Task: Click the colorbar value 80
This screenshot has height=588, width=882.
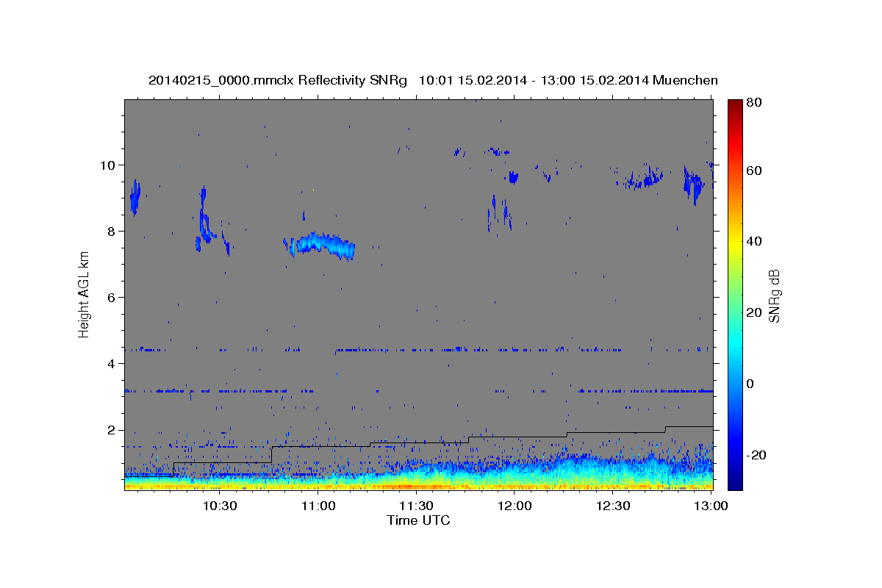Action: click(x=755, y=103)
